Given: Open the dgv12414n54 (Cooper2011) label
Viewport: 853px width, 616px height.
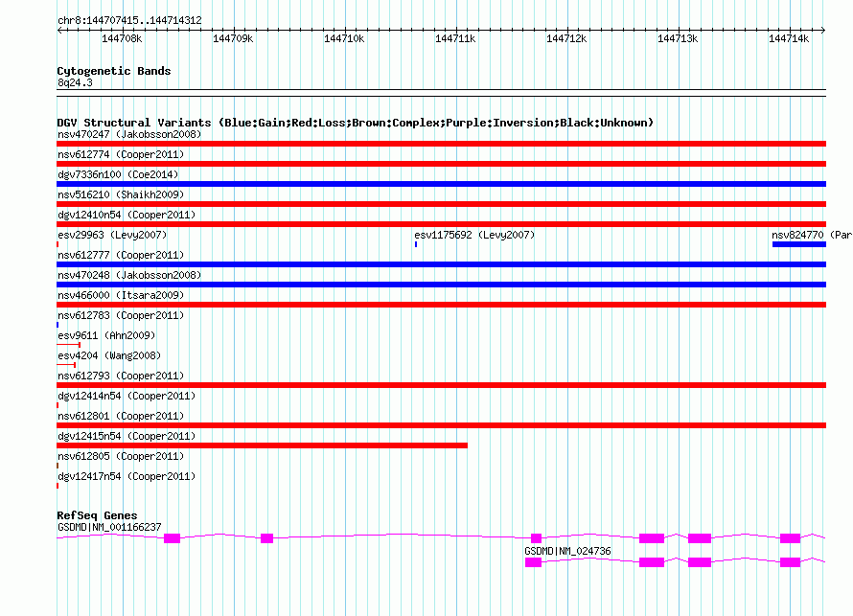Looking at the screenshot, I should coord(127,396).
